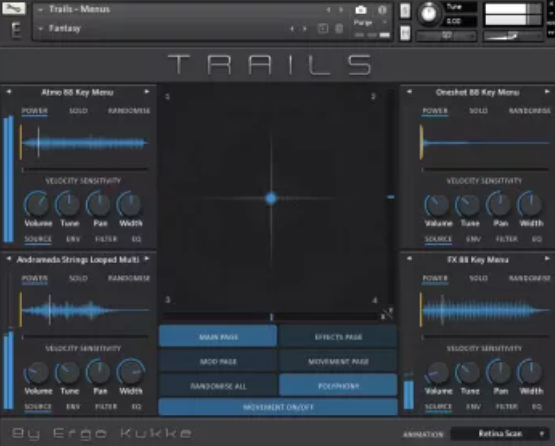Click the camera snapshot icon
The height and width of the screenshot is (446, 555).
tap(361, 10)
